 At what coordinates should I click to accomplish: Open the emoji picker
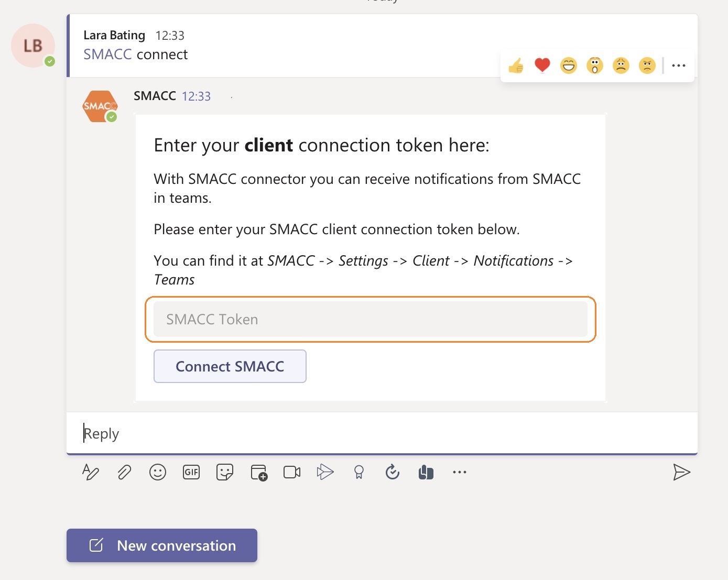pyautogui.click(x=158, y=472)
